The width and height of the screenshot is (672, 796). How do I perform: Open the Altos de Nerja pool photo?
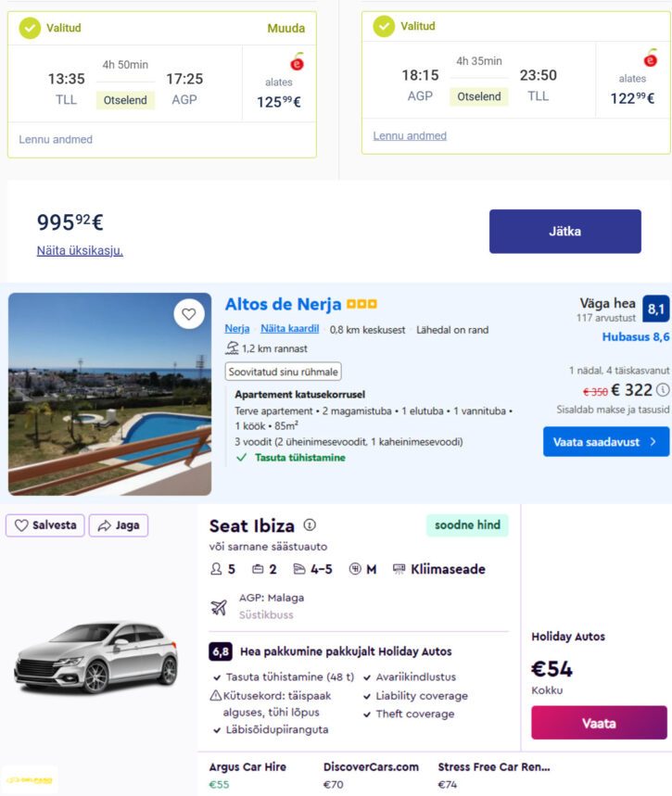(x=109, y=394)
